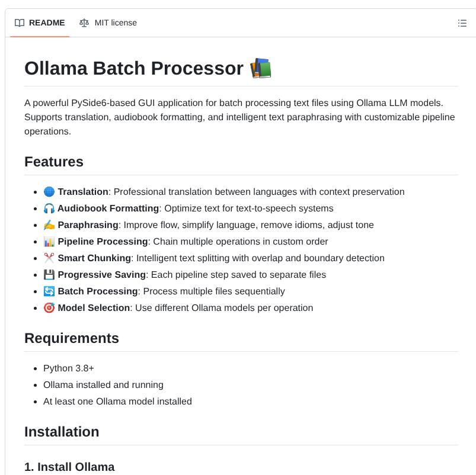476x475 pixels.
Task: Click the Install Ollama subheading
Action: click(x=69, y=467)
